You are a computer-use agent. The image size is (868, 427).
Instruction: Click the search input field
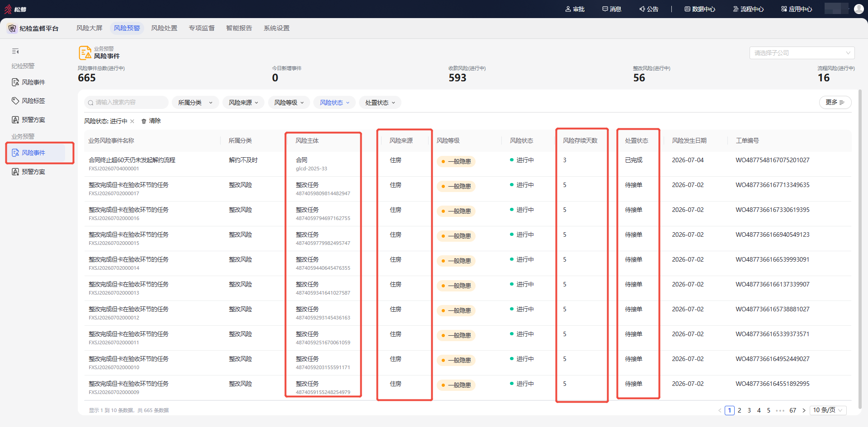126,103
